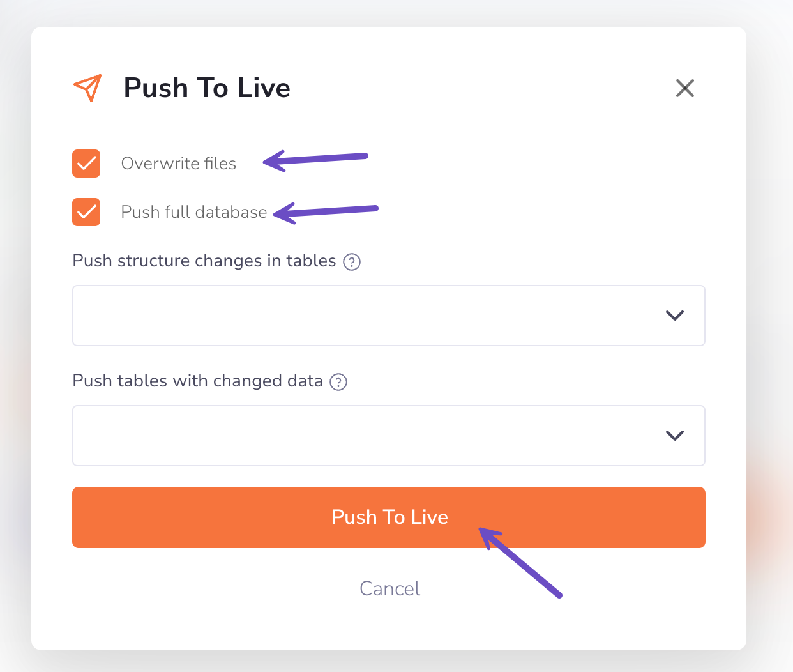Uncheck the Overwrite files checkbox

pos(86,164)
